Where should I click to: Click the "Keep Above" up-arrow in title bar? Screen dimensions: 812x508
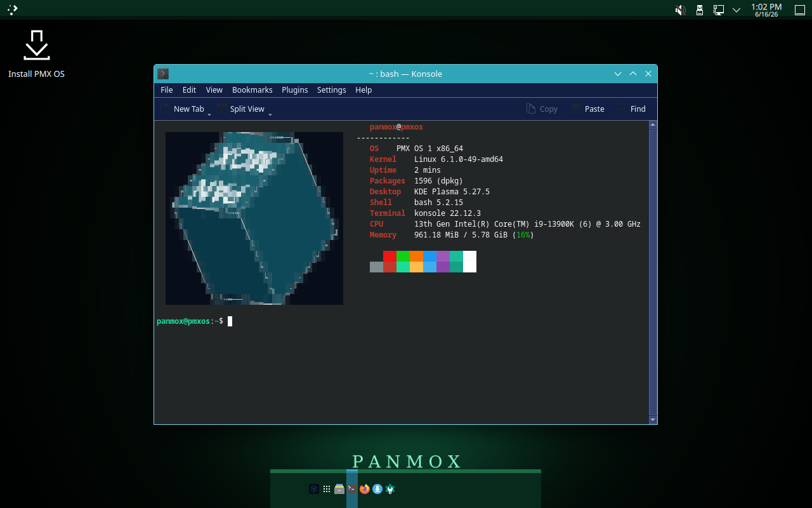(633, 74)
